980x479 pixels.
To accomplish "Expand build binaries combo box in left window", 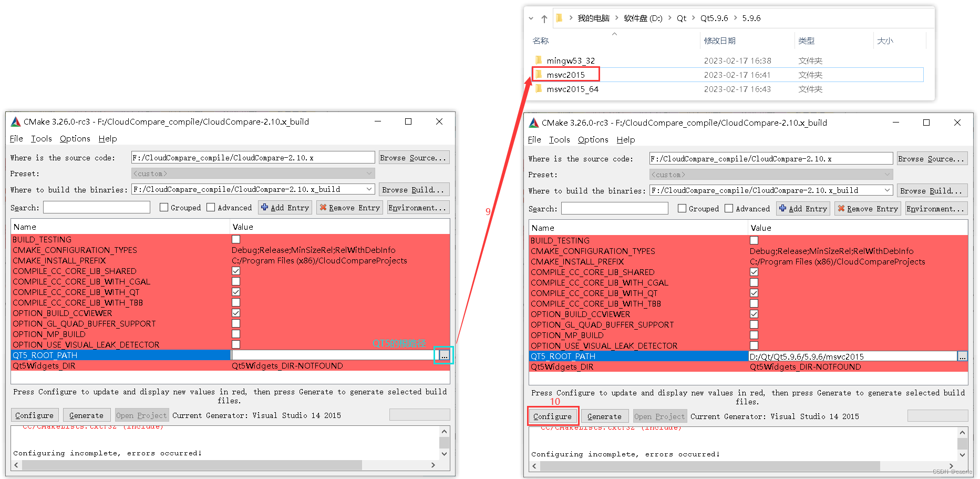I will pos(369,189).
